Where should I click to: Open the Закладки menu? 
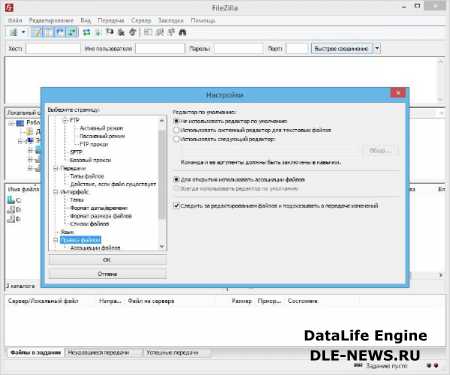click(171, 20)
